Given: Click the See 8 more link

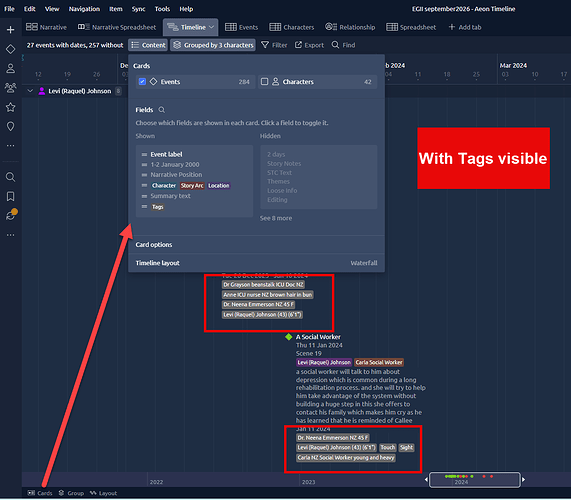Looking at the screenshot, I should 276,218.
